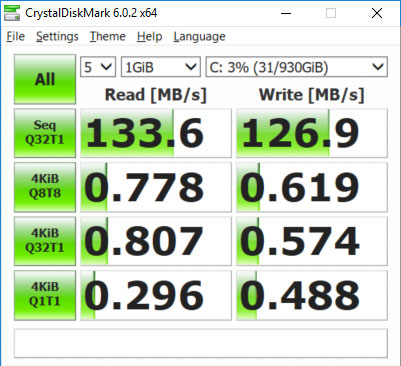
Task: Click the Seq read result 133.6
Action: [156, 133]
